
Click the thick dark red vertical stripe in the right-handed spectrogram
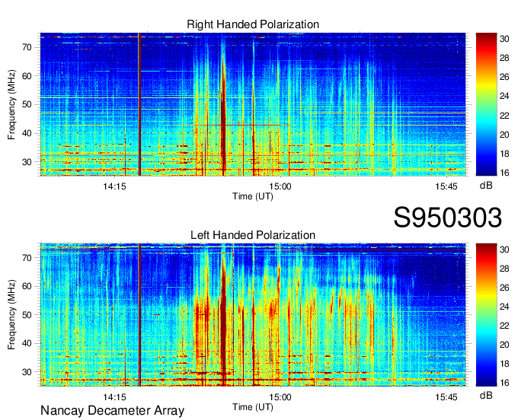click(x=139, y=104)
